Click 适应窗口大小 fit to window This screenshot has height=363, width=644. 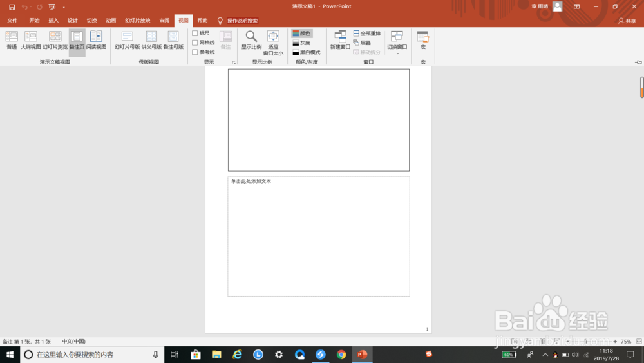pos(273,43)
